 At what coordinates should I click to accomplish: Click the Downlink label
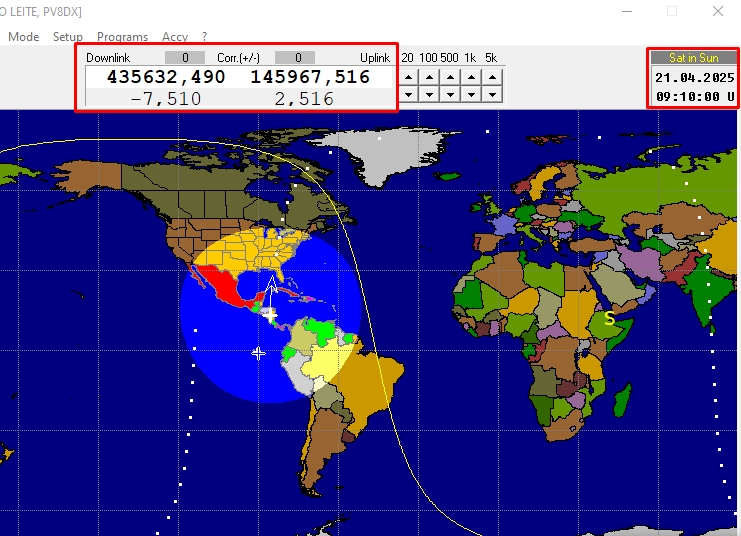coord(108,58)
